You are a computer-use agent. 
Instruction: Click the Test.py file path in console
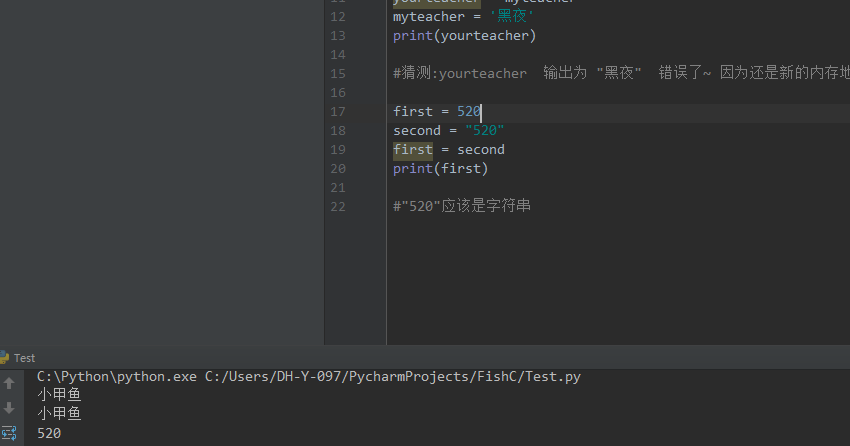392,377
